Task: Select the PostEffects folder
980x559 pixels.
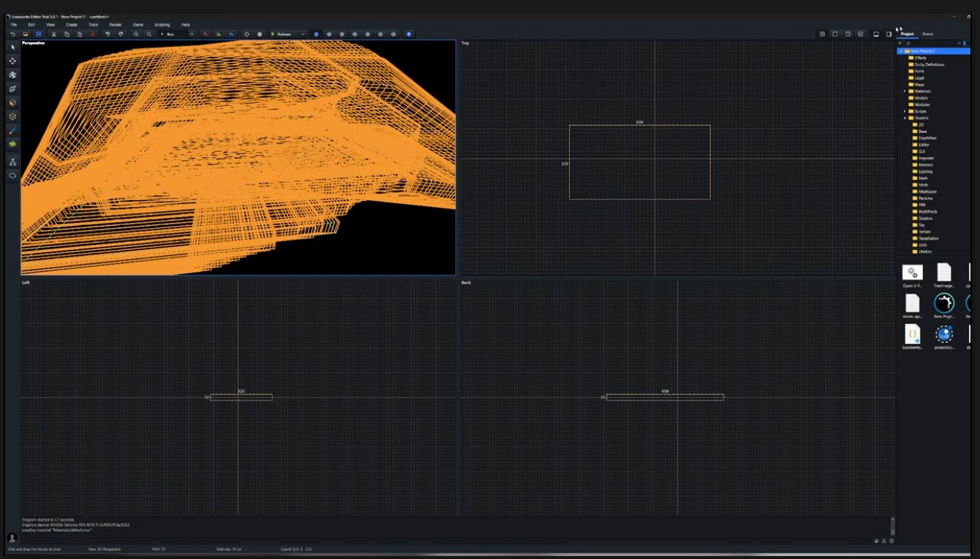Action: tap(927, 212)
